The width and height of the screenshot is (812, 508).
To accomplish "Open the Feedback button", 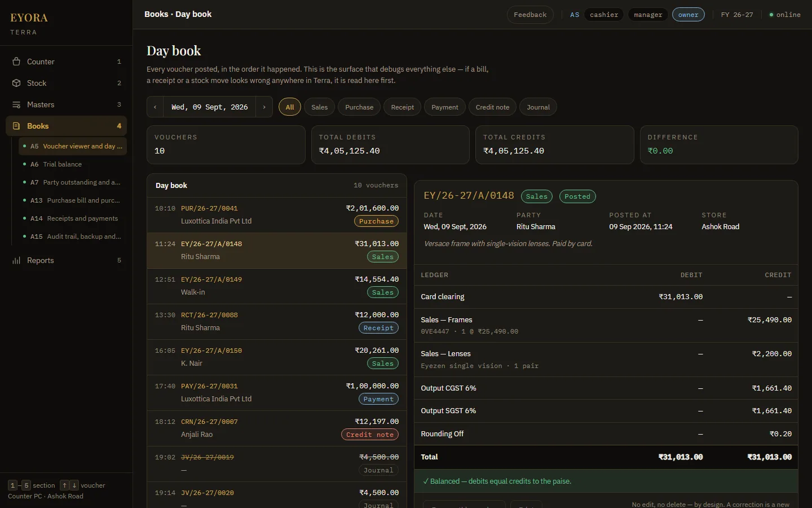I will pos(530,15).
